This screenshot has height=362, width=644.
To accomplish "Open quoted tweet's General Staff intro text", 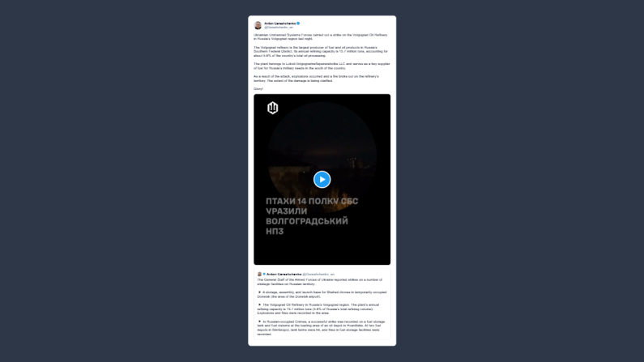I will pyautogui.click(x=319, y=282).
